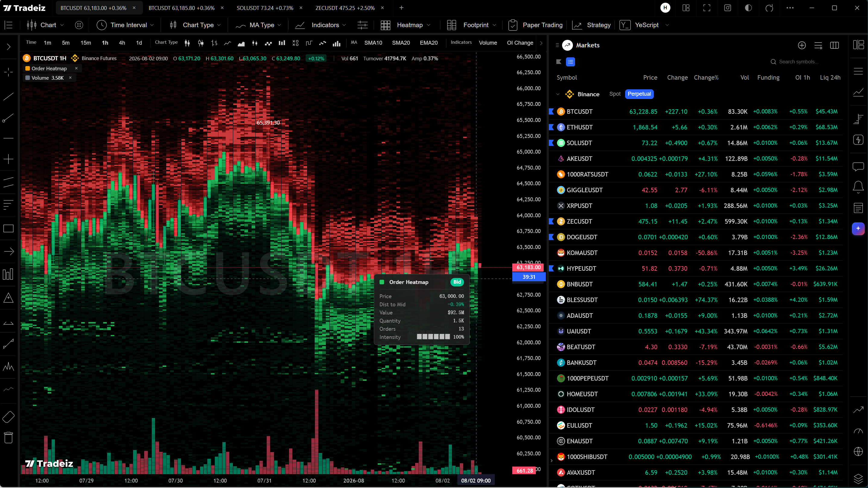Image resolution: width=868 pixels, height=488 pixels.
Task: Open the Chart Type dropdown
Action: coord(195,25)
